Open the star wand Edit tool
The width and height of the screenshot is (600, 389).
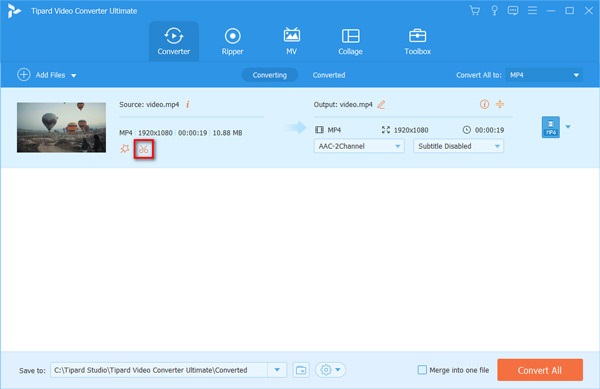[125, 149]
